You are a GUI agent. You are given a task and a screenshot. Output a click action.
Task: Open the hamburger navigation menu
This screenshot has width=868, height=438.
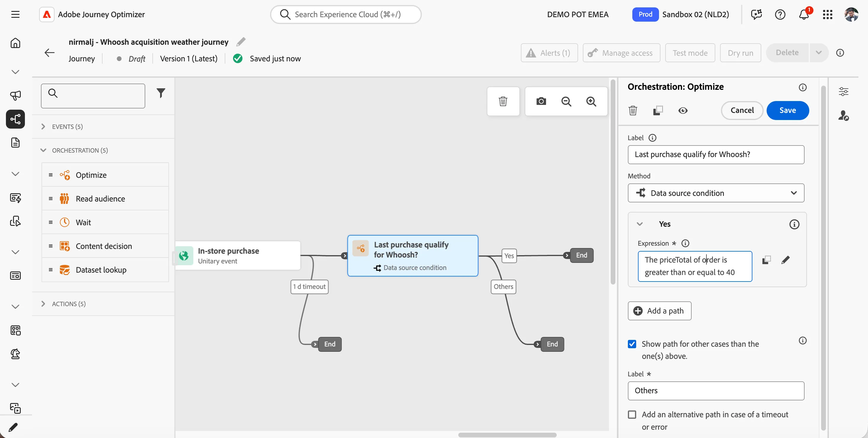coord(15,15)
